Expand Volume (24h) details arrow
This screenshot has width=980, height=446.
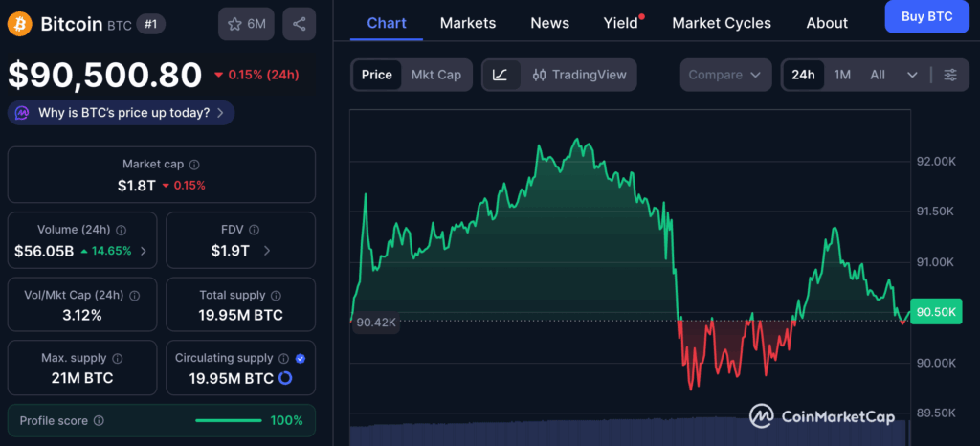click(x=144, y=251)
